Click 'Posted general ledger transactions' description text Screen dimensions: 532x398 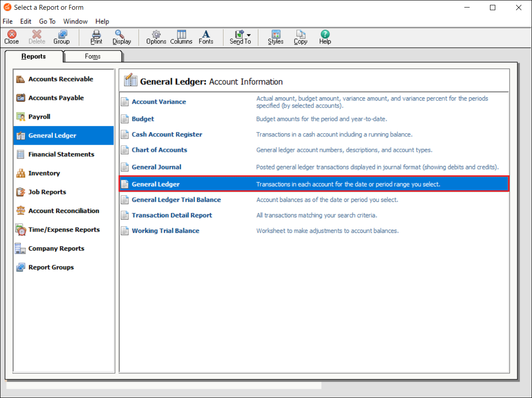(x=378, y=167)
